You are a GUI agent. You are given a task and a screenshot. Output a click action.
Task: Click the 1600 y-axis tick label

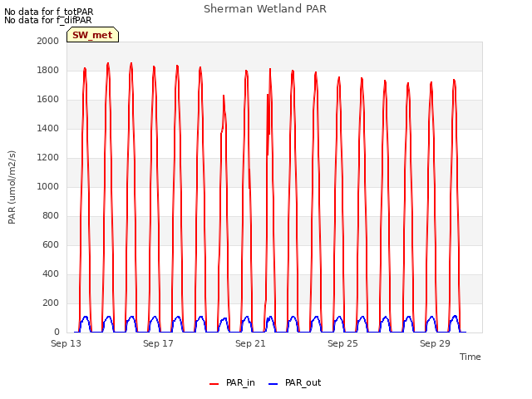tap(48, 100)
